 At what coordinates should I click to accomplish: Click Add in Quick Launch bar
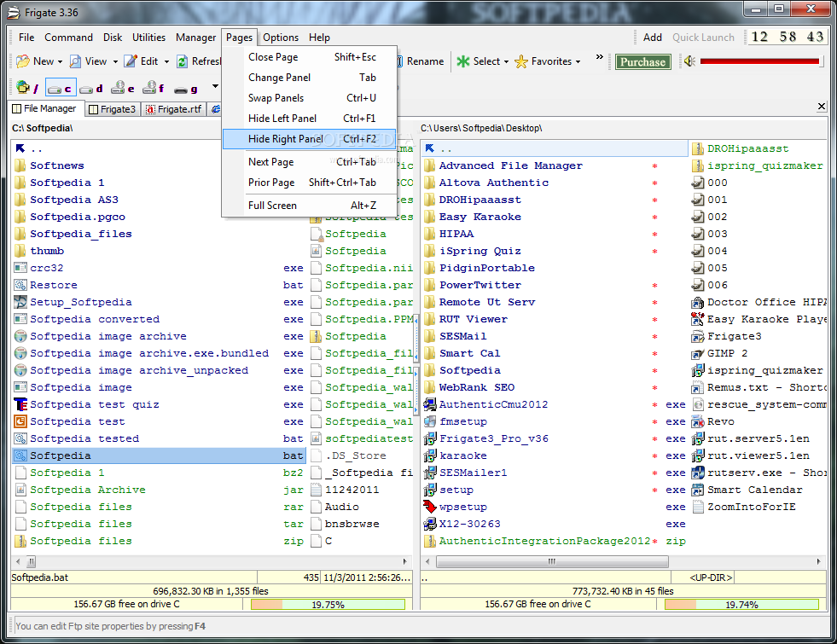point(653,38)
